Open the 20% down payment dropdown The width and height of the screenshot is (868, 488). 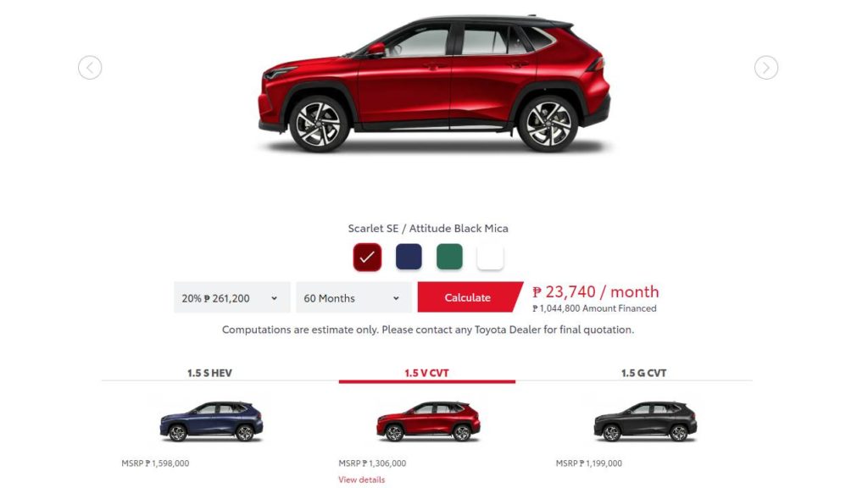(232, 297)
